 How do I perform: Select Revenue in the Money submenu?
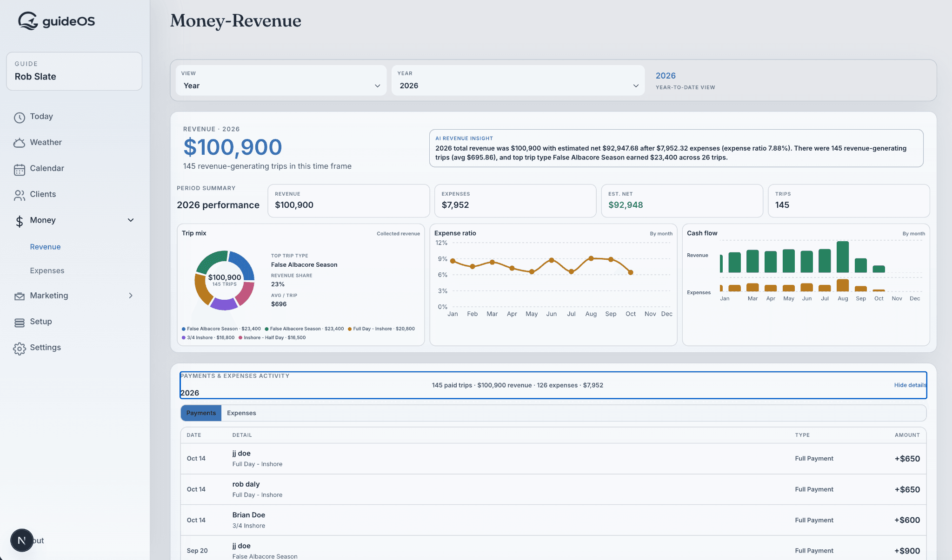pos(45,247)
